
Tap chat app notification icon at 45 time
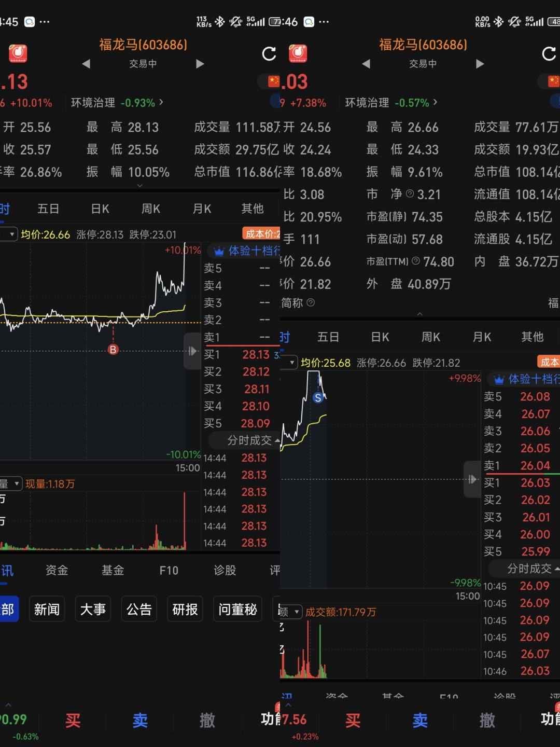[x=30, y=22]
